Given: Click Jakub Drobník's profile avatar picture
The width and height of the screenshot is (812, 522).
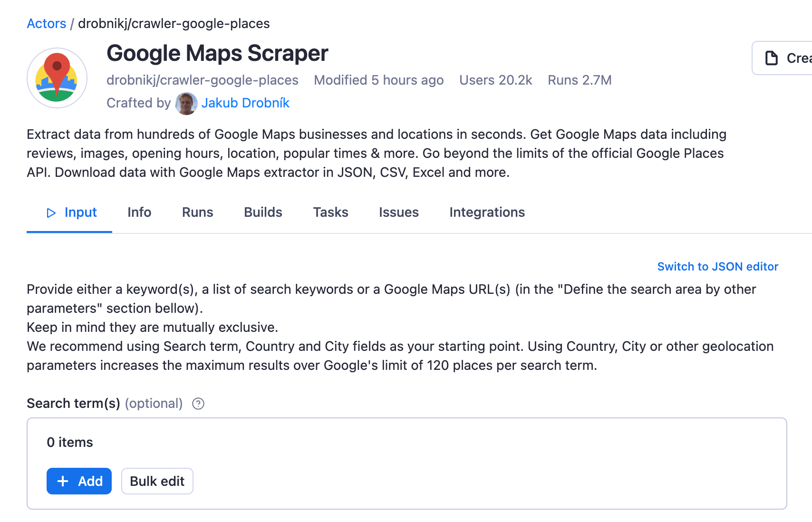Looking at the screenshot, I should (x=186, y=104).
